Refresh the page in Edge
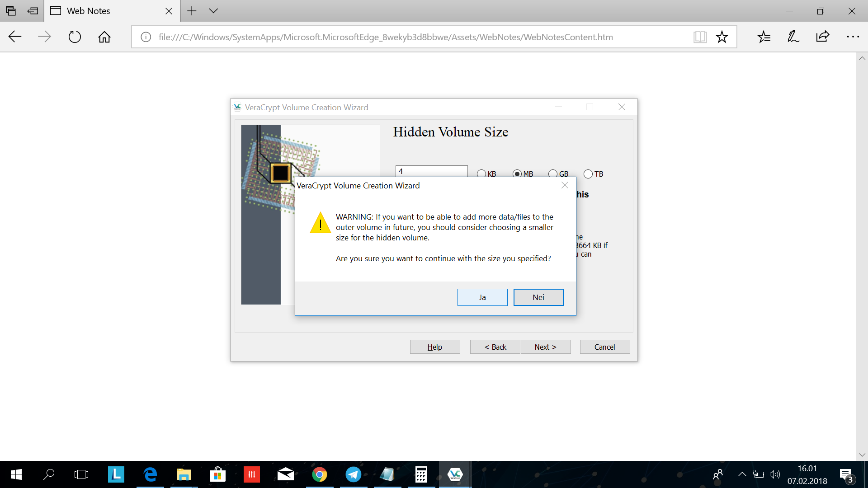 pos(75,37)
